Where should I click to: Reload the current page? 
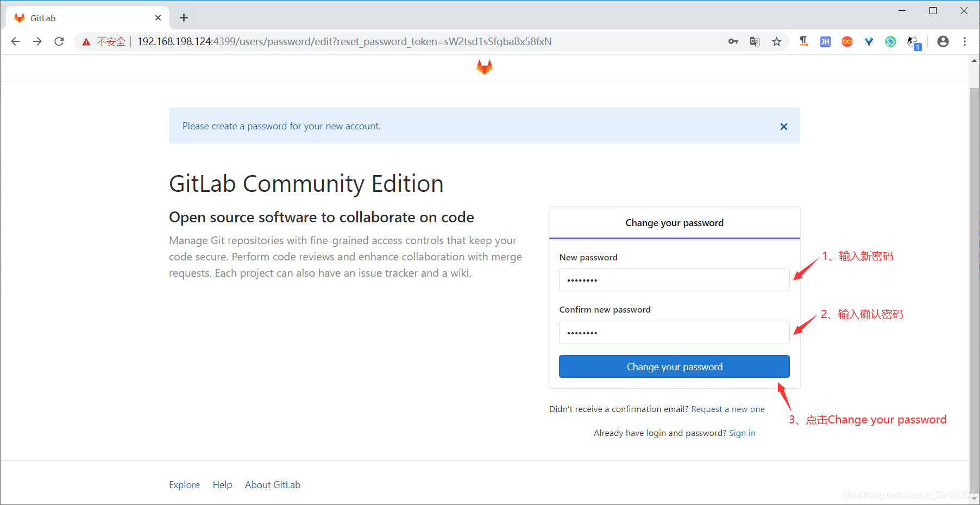point(59,41)
